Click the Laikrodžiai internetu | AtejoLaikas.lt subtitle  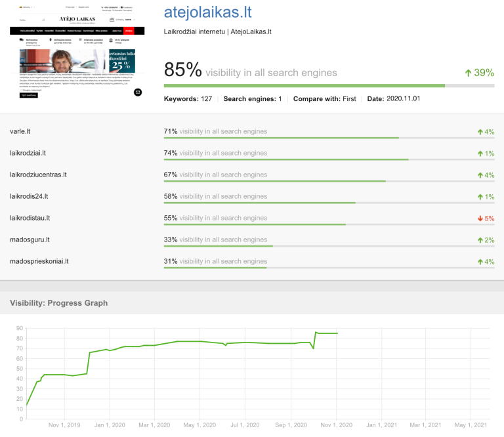coord(218,31)
